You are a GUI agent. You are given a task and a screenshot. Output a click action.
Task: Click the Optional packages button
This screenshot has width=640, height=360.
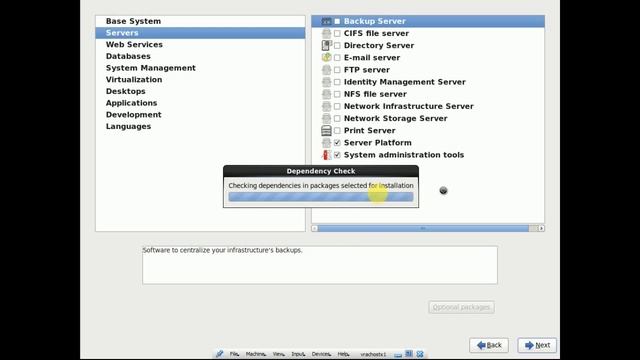point(461,307)
